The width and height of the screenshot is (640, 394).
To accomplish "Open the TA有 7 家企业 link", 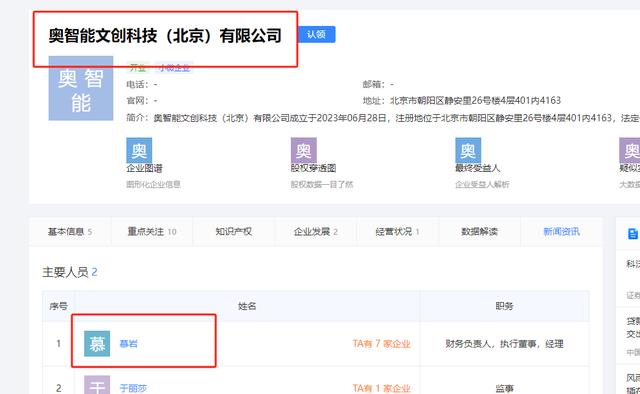I will [382, 344].
